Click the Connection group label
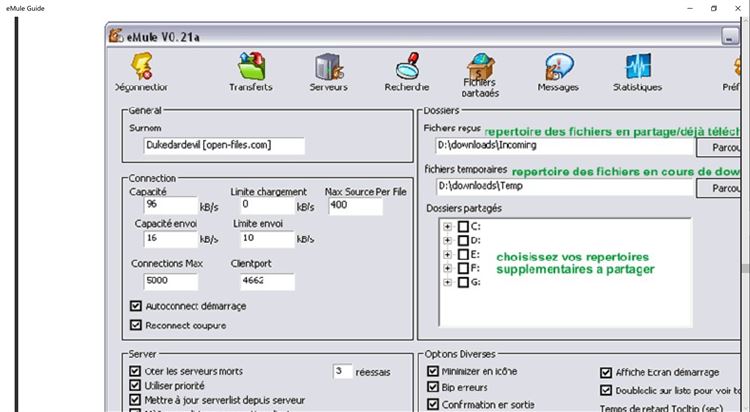The height and width of the screenshot is (412, 750). (x=152, y=178)
